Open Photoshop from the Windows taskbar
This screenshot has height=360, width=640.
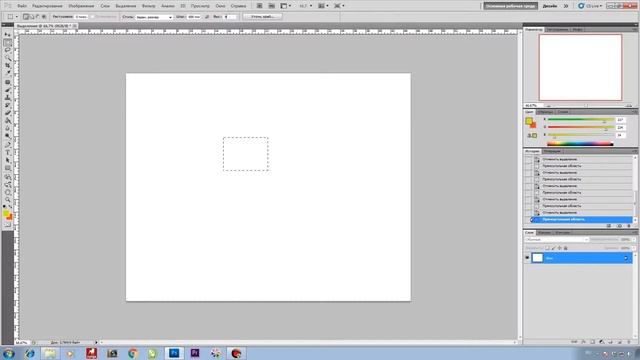174,353
